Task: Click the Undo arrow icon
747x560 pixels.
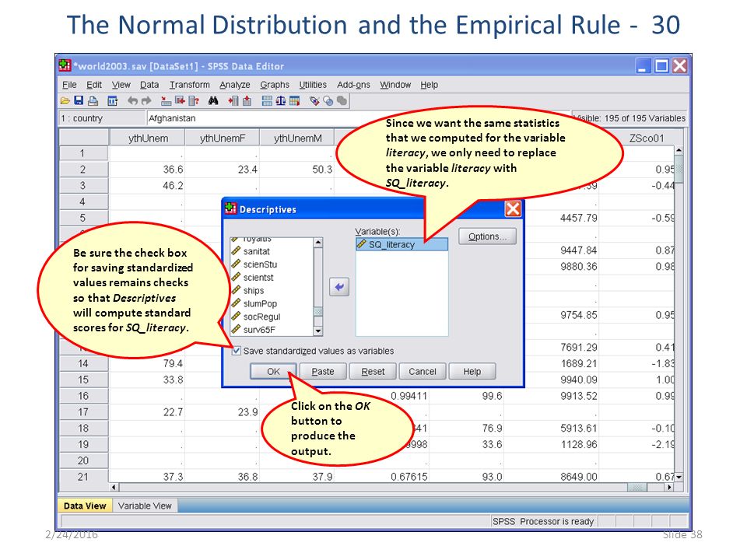Action: click(x=133, y=100)
